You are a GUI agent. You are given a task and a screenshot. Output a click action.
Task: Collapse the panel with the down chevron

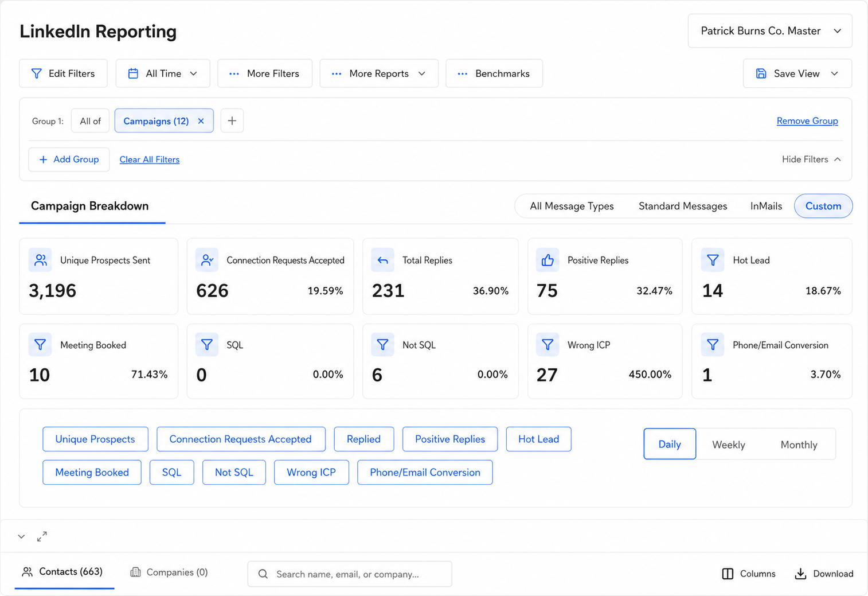(21, 537)
